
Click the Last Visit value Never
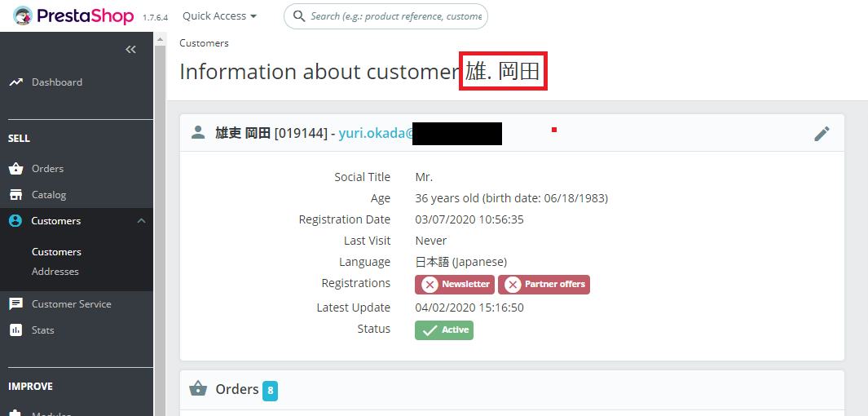(x=430, y=241)
